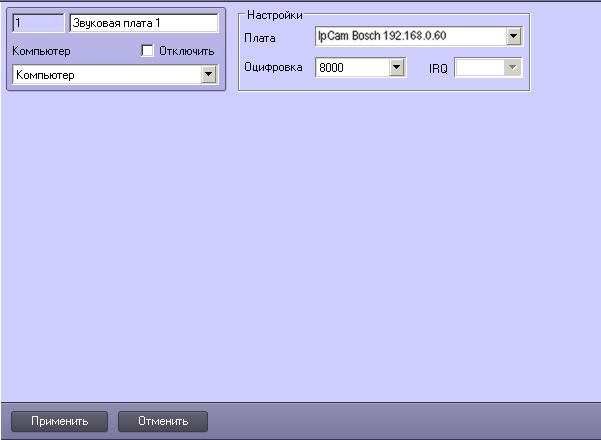Click the Оцифровка label
The image size is (601, 440).
273,68
